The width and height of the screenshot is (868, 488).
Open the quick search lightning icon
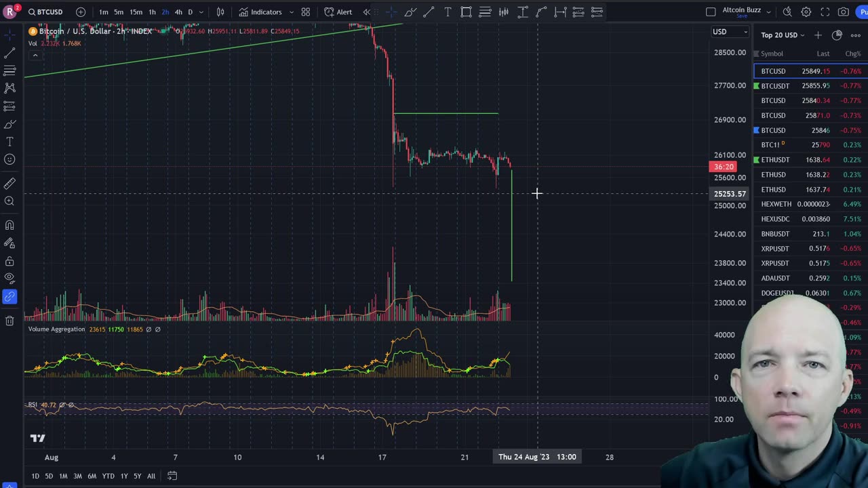tap(787, 12)
